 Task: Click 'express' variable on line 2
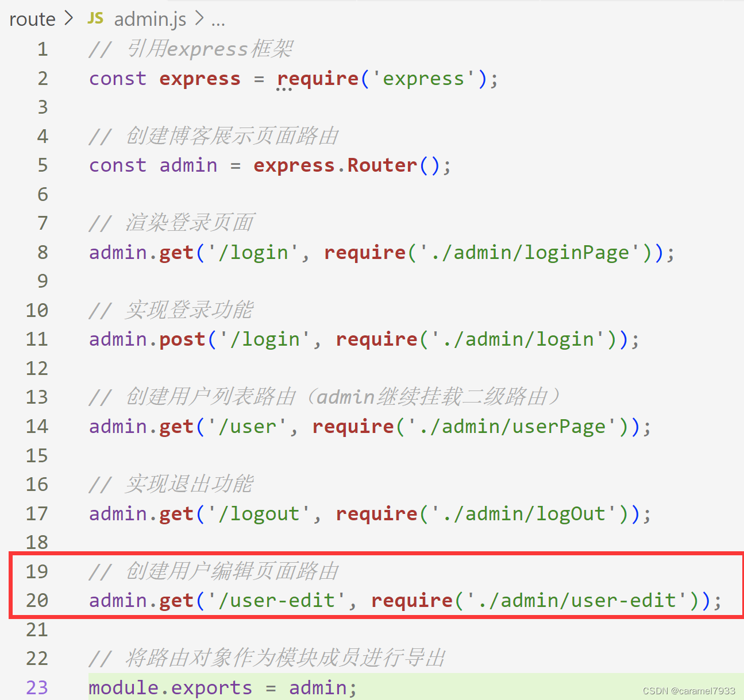pos(200,79)
